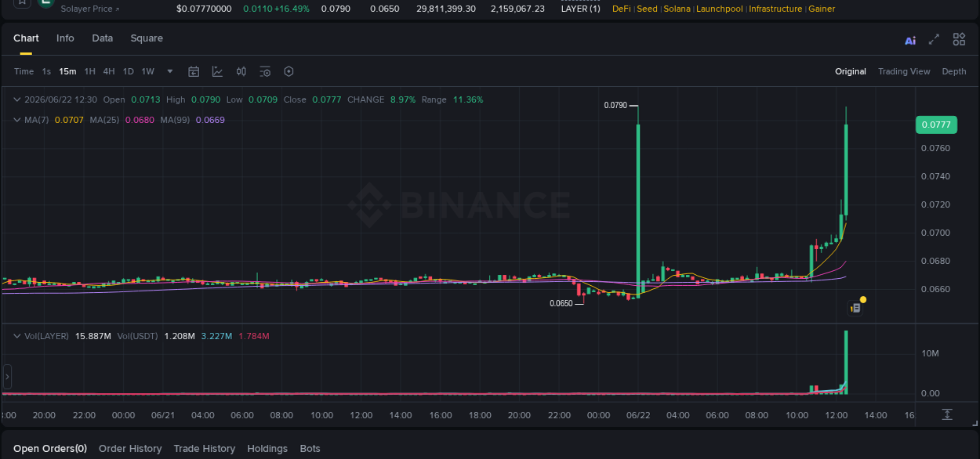Viewport: 980px width, 459px height.
Task: Click the order marker icon on chart
Action: [855, 309]
